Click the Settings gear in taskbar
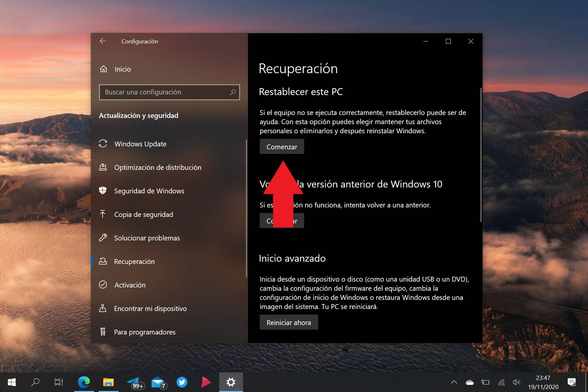This screenshot has height=392, width=588. pyautogui.click(x=231, y=382)
